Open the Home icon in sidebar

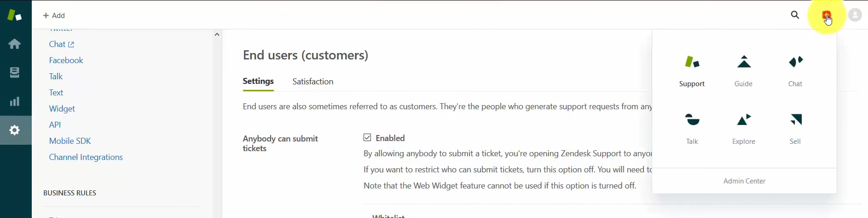pyautogui.click(x=15, y=44)
